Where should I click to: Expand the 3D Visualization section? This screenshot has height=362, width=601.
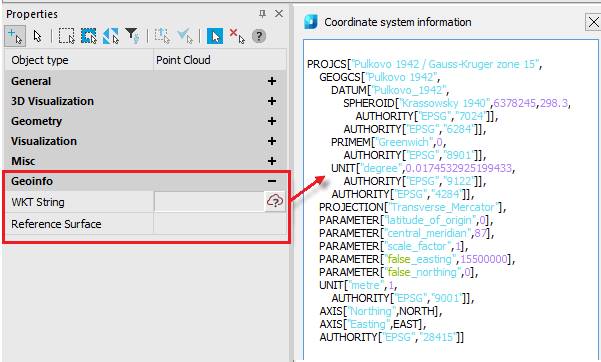(272, 101)
